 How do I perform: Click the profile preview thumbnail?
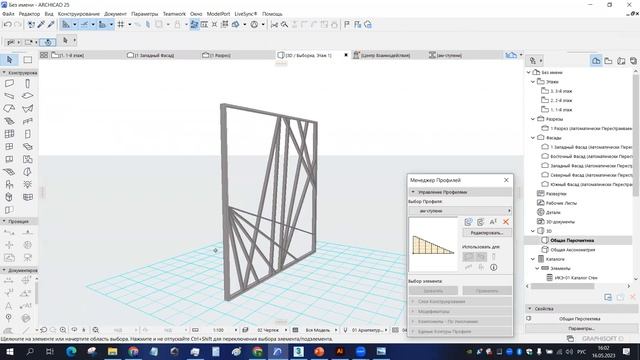(x=433, y=244)
